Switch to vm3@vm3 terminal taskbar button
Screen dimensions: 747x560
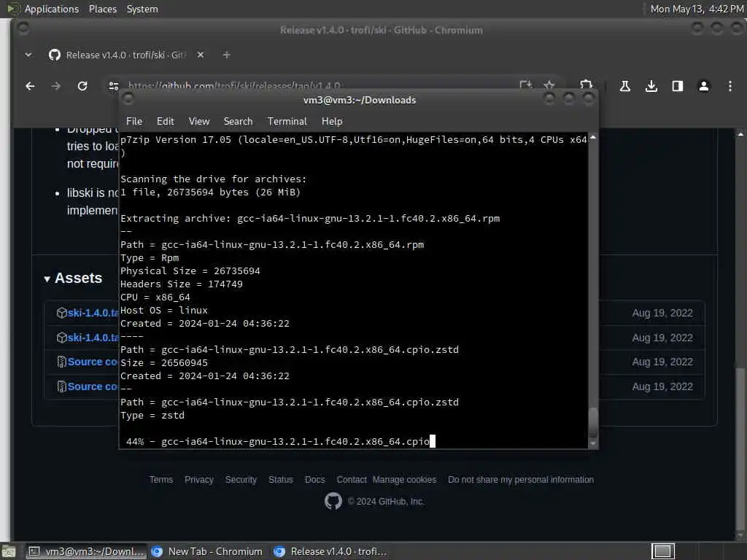[86, 551]
